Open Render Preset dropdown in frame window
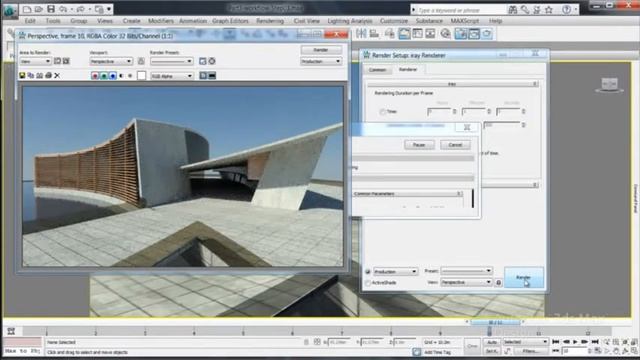This screenshot has width=640, height=360. click(171, 61)
